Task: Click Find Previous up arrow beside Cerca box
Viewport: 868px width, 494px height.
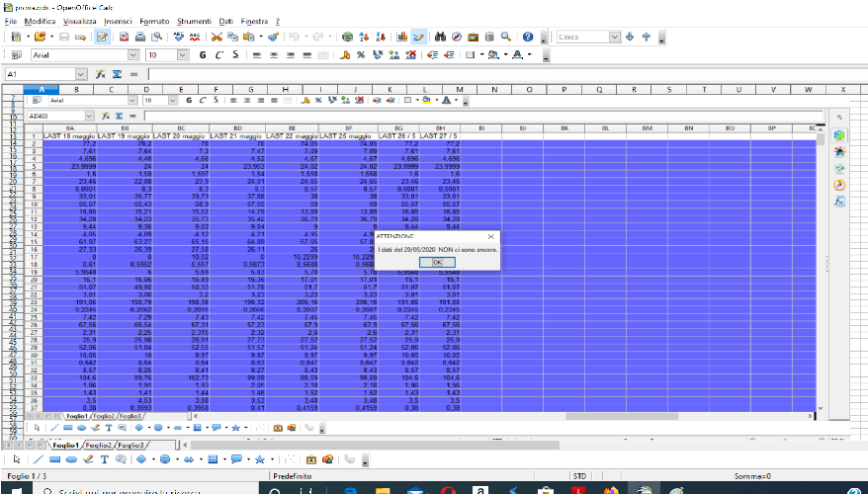Action: pyautogui.click(x=646, y=38)
